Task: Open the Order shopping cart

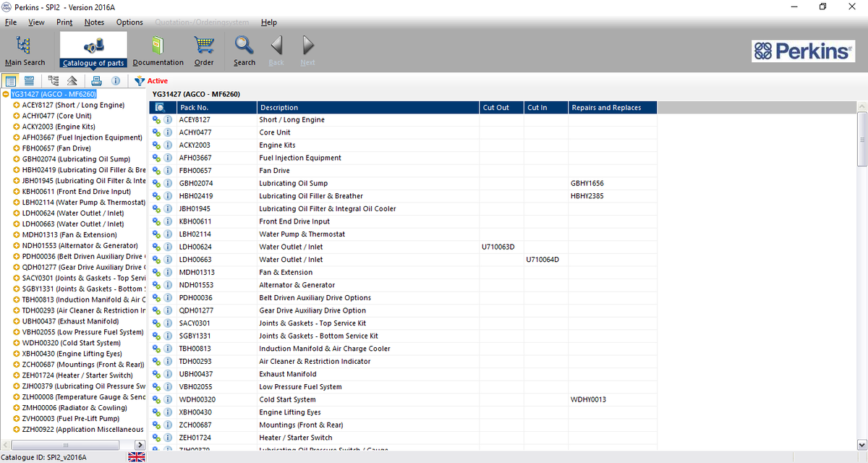Action: click(x=204, y=46)
